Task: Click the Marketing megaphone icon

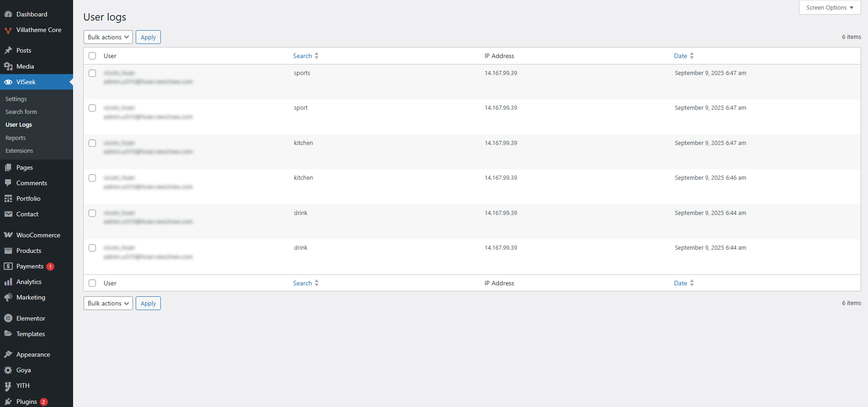Action: pyautogui.click(x=8, y=297)
